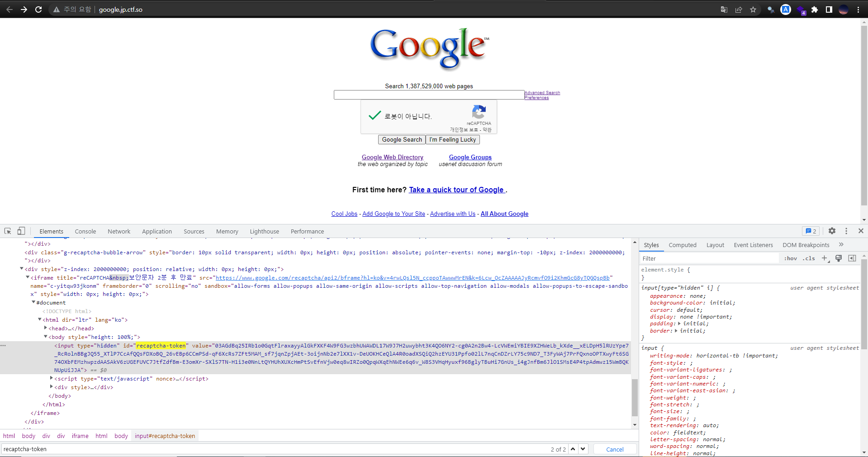Follow the Take a quick tour link
Image resolution: width=868 pixels, height=457 pixels.
pos(456,190)
